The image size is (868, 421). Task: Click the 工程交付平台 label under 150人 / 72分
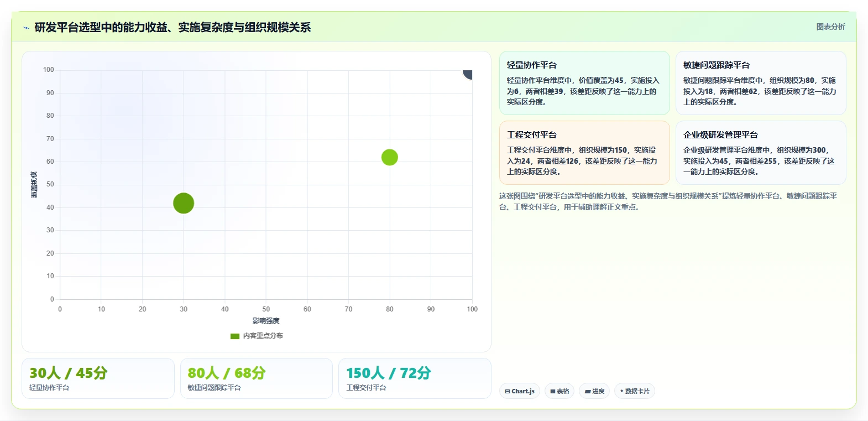(x=366, y=388)
